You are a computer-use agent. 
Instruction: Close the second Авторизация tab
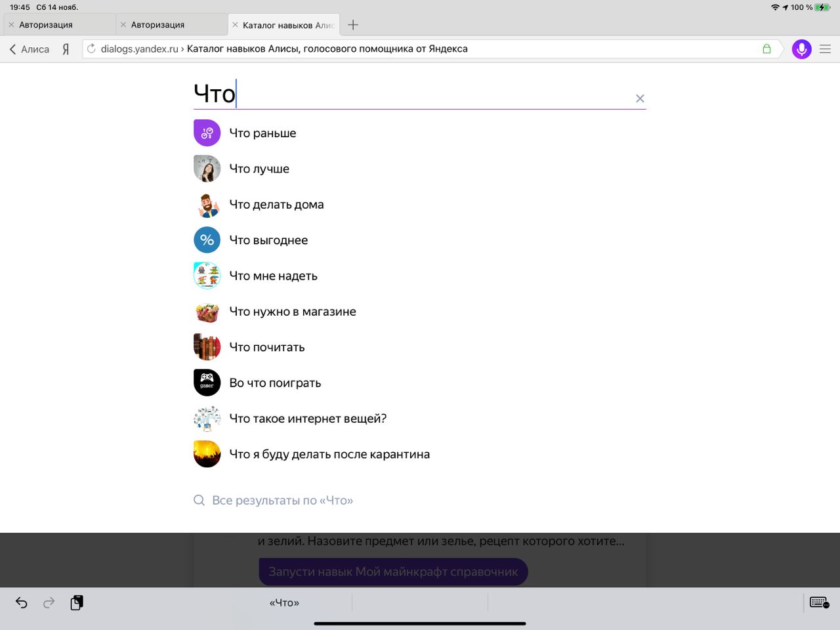pos(123,25)
